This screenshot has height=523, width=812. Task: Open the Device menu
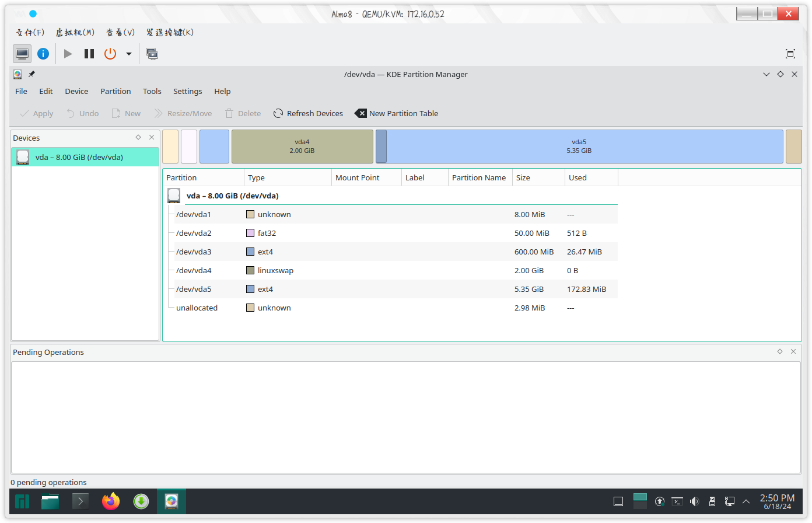click(76, 91)
